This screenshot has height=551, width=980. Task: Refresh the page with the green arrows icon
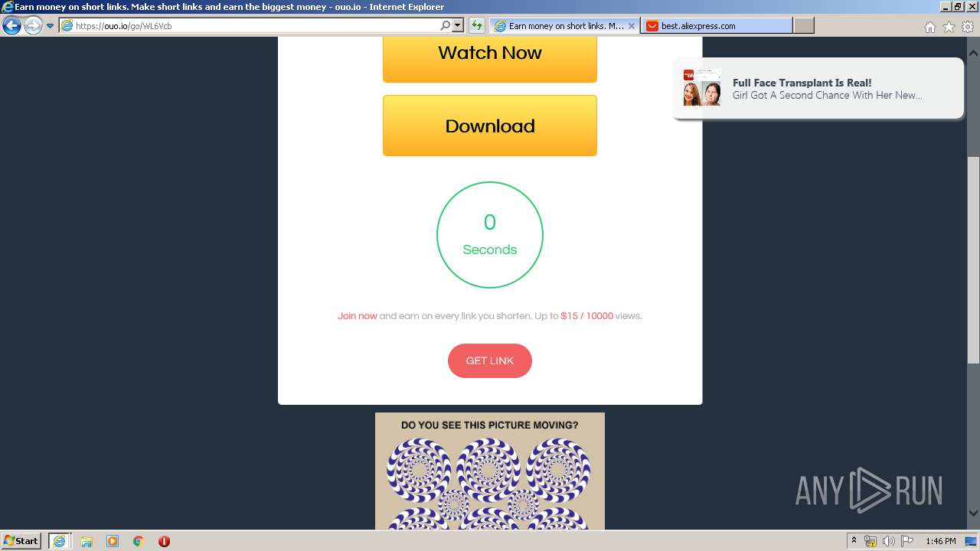pyautogui.click(x=476, y=26)
